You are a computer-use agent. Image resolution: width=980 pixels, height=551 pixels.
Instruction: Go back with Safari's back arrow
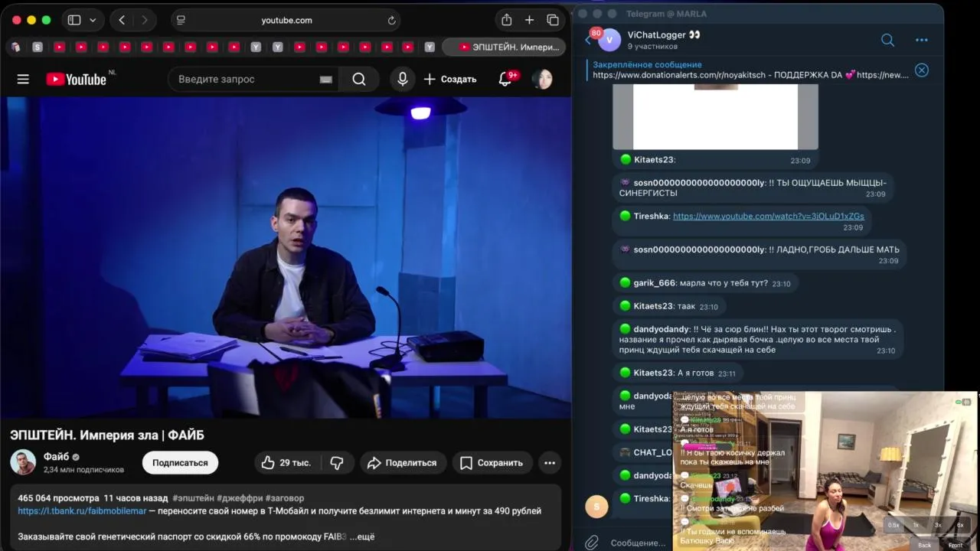pos(122,20)
